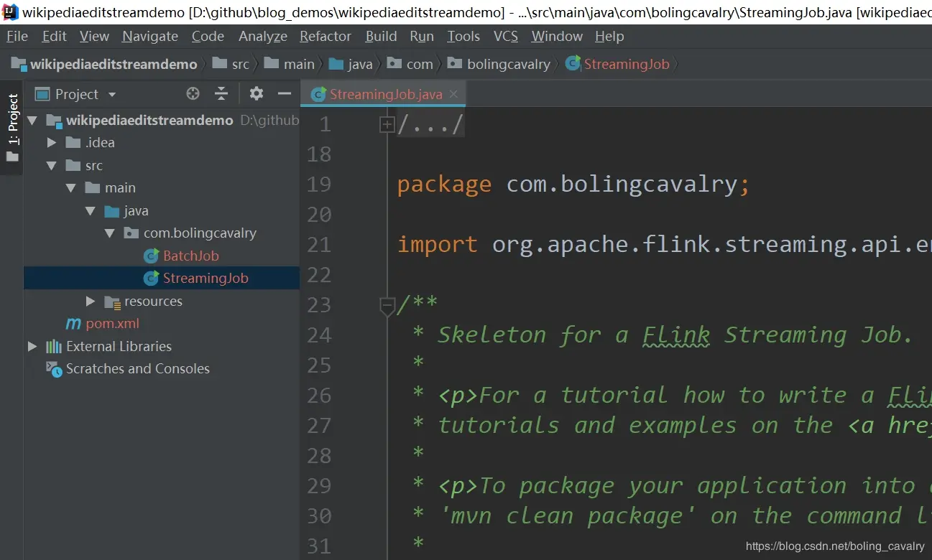Open the Run menu
Viewport: 932px width, 560px height.
point(422,37)
